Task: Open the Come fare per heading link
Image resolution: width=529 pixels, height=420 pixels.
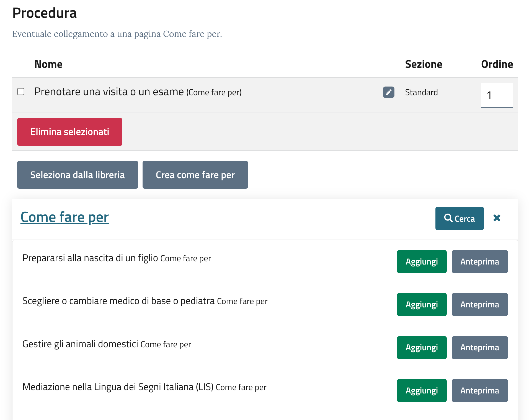Action: coord(64,217)
